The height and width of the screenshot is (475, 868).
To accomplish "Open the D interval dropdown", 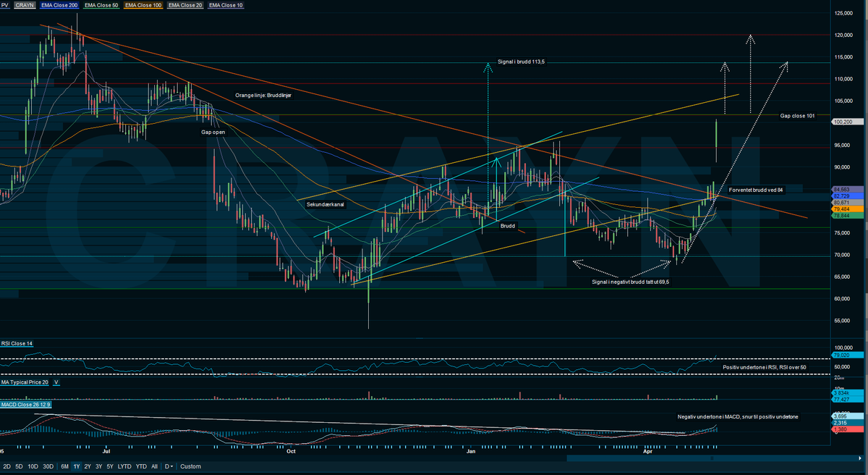I will pos(169,466).
